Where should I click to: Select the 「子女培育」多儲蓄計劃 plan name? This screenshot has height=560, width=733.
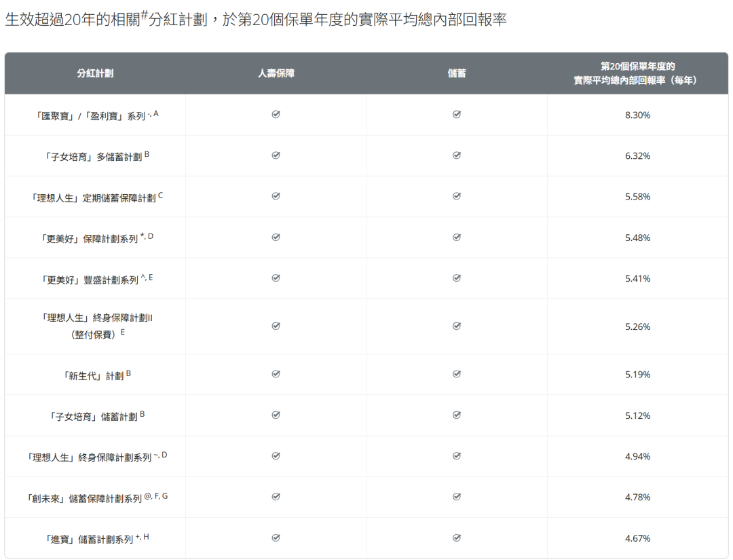tap(96, 156)
